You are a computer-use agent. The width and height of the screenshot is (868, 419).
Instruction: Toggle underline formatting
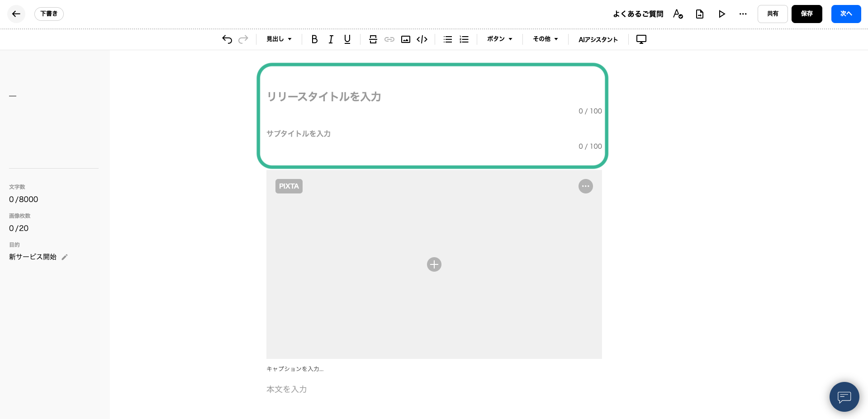(347, 39)
